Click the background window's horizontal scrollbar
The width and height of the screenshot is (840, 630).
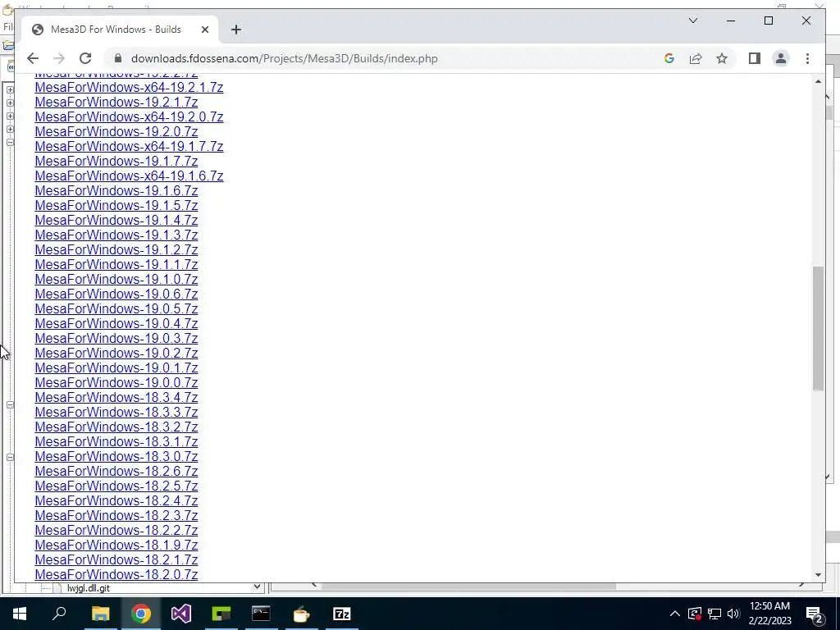[x=468, y=586]
